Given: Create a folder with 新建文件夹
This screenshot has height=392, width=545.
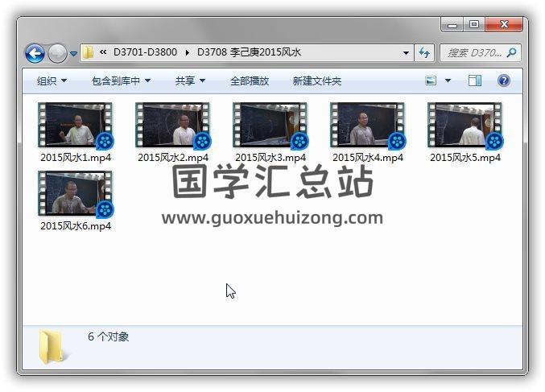Looking at the screenshot, I should 316,81.
